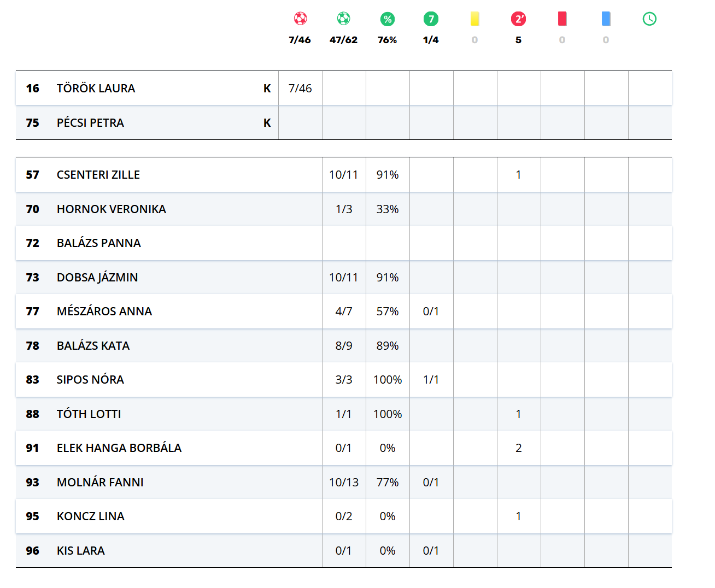Image resolution: width=715 pixels, height=588 pixels.
Task: Click the green ball goals icon
Action: 343,19
